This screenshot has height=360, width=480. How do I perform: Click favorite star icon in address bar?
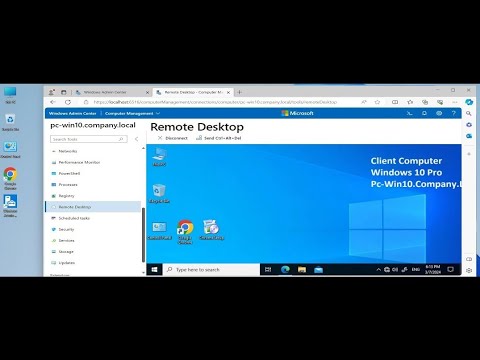coord(377,102)
